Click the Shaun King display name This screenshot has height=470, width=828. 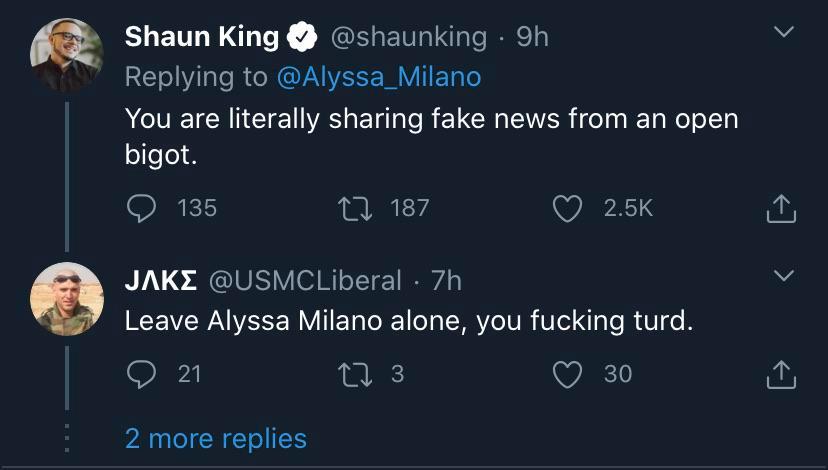(x=201, y=37)
